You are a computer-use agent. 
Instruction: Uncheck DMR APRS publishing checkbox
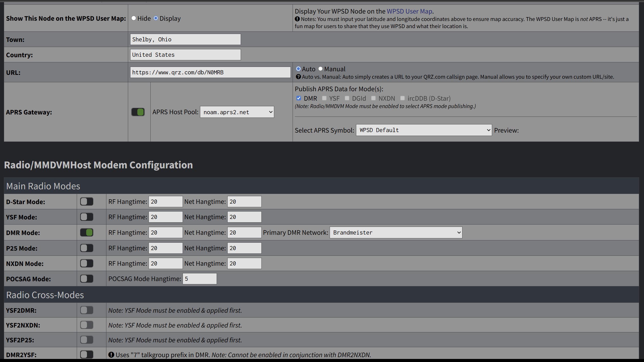(298, 98)
